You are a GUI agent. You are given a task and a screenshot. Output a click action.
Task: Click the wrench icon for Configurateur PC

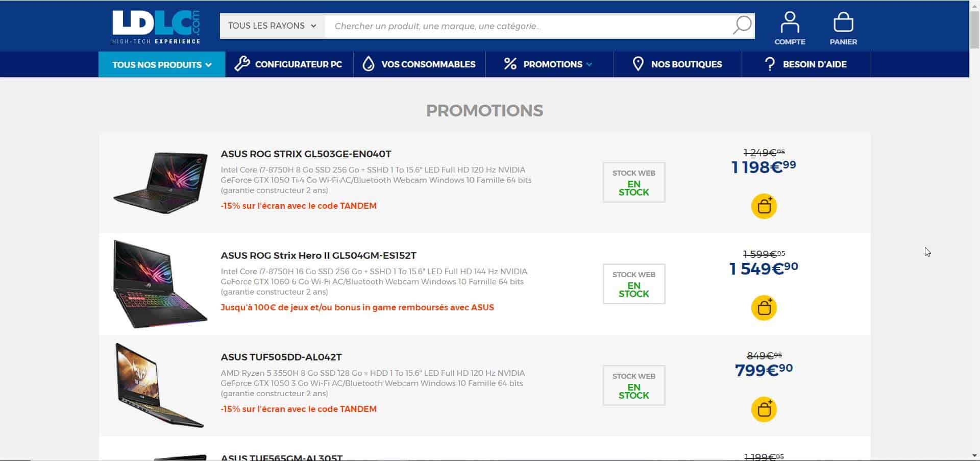(241, 64)
